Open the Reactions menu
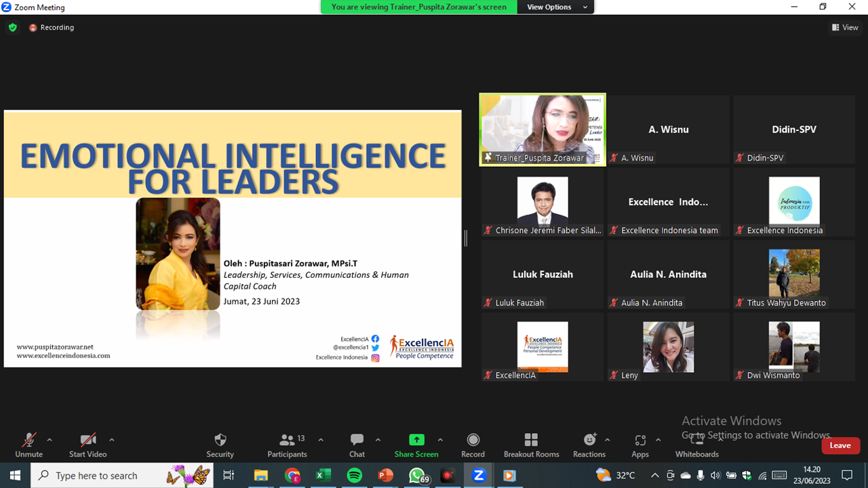 pos(589,445)
